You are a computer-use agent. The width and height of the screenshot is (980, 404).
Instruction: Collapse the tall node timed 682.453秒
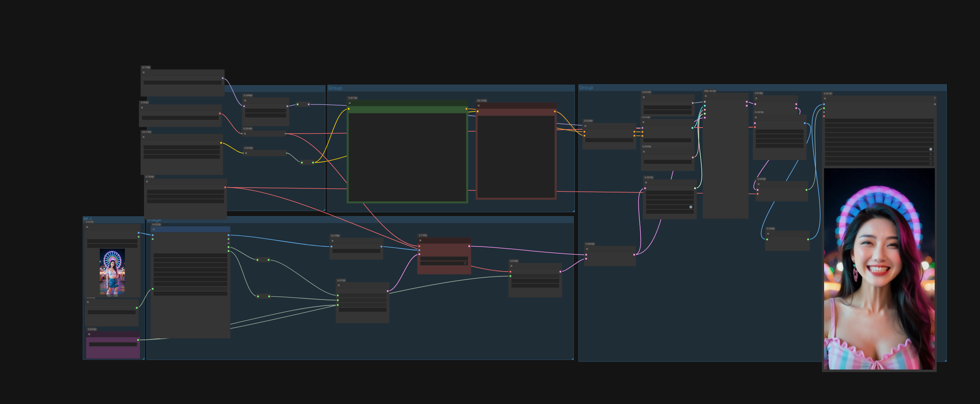click(x=706, y=96)
